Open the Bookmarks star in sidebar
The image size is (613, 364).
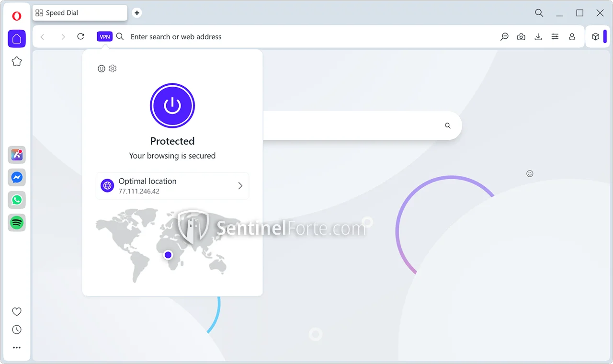point(17,61)
